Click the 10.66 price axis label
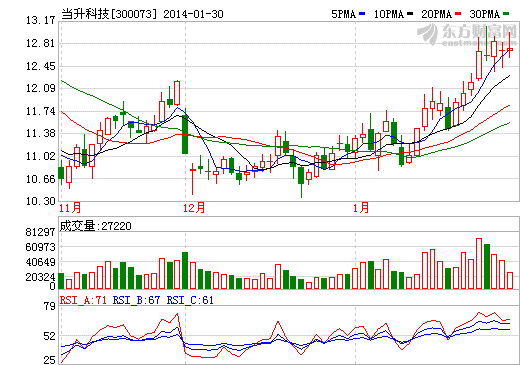 41,179
